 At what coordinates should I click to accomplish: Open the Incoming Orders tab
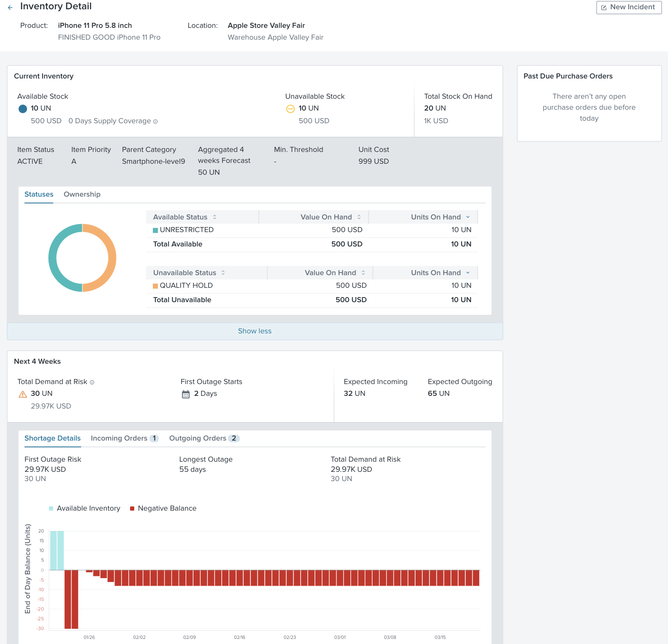click(x=124, y=438)
